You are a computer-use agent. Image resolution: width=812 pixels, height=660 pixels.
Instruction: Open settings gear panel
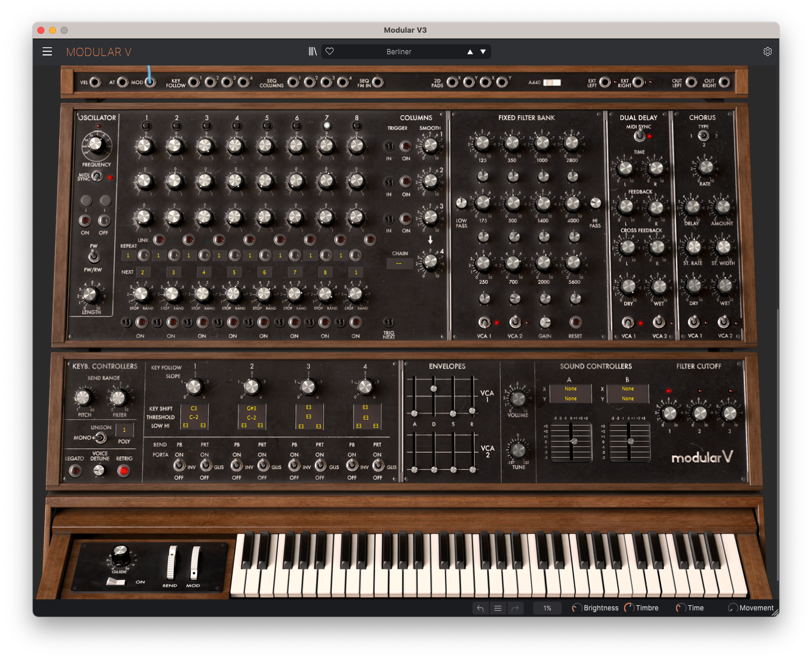point(768,51)
